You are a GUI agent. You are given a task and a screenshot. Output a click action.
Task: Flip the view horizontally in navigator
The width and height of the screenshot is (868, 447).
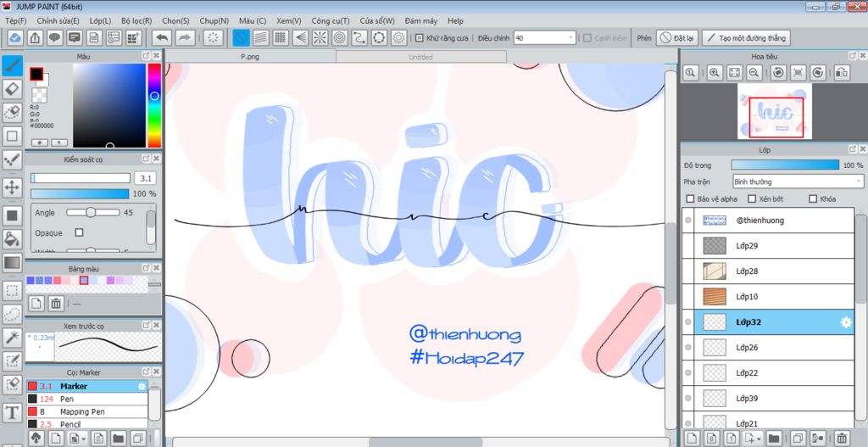coord(842,73)
